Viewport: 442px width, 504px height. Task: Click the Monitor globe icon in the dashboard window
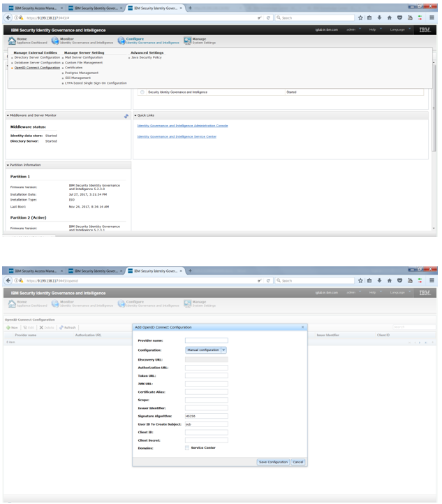55,41
